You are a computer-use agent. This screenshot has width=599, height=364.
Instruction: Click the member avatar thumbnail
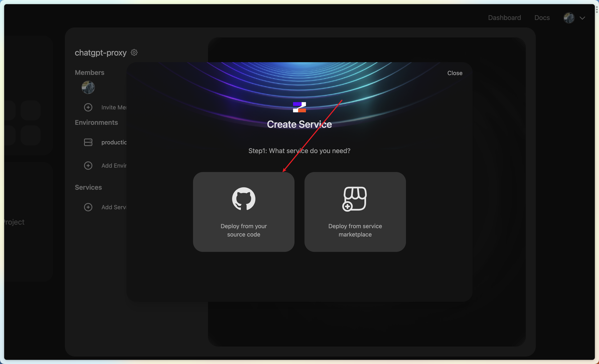point(88,87)
